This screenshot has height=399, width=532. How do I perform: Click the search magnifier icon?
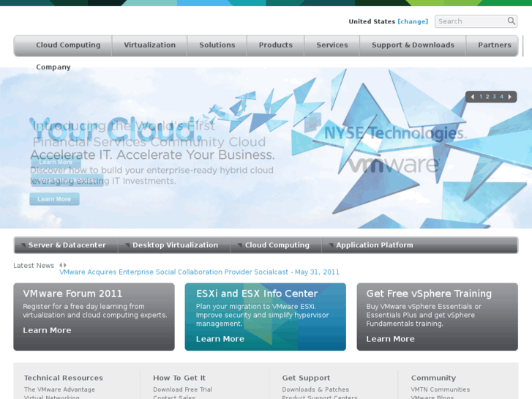click(x=511, y=21)
